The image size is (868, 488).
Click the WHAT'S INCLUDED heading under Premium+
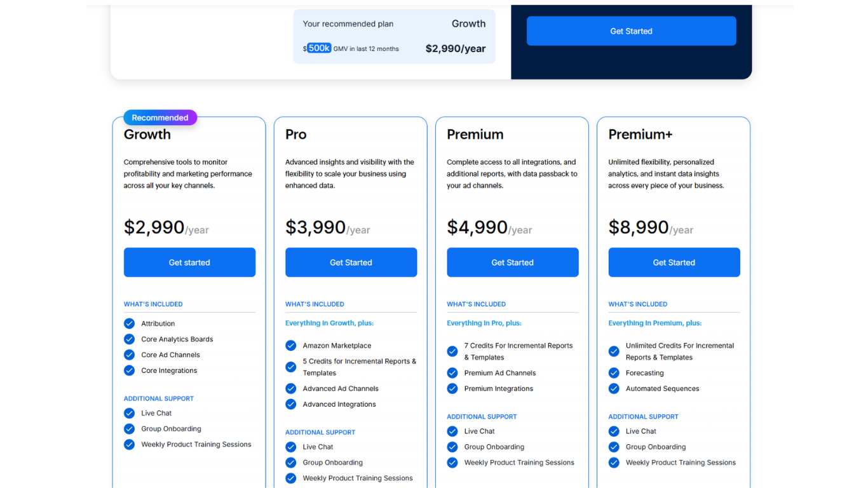click(638, 304)
